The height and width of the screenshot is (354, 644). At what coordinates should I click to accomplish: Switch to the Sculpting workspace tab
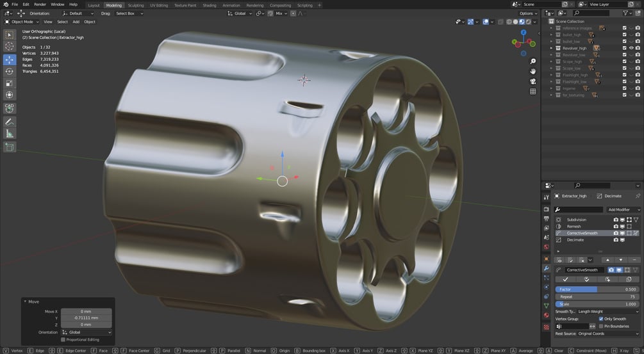136,5
